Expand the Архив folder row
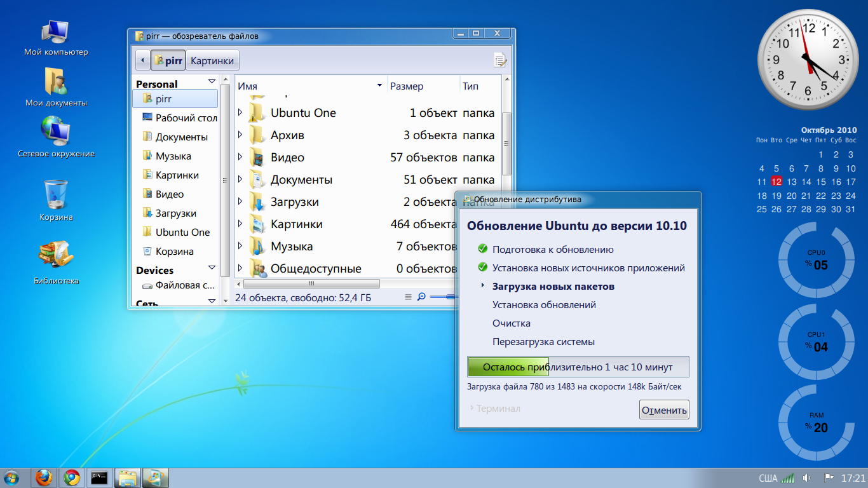 tap(240, 135)
